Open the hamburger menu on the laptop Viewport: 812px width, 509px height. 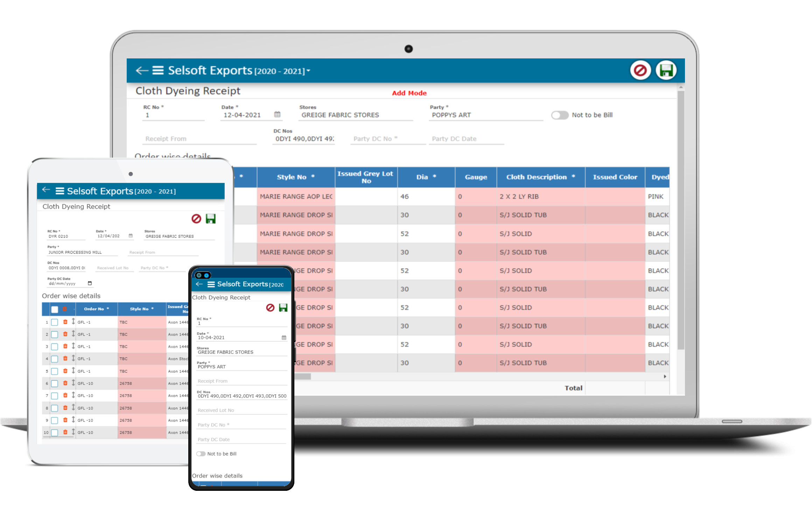[158, 71]
